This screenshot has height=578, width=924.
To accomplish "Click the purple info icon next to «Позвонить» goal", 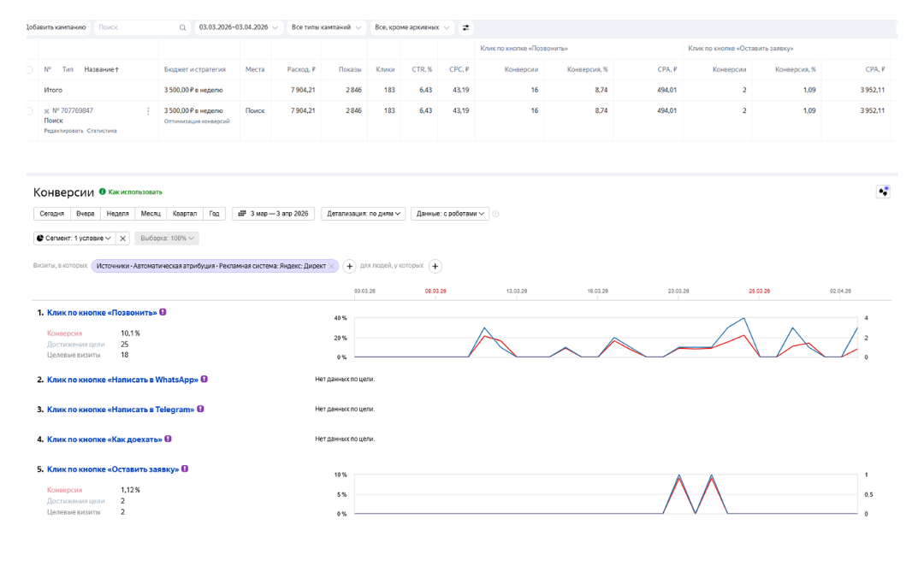I will 163,312.
